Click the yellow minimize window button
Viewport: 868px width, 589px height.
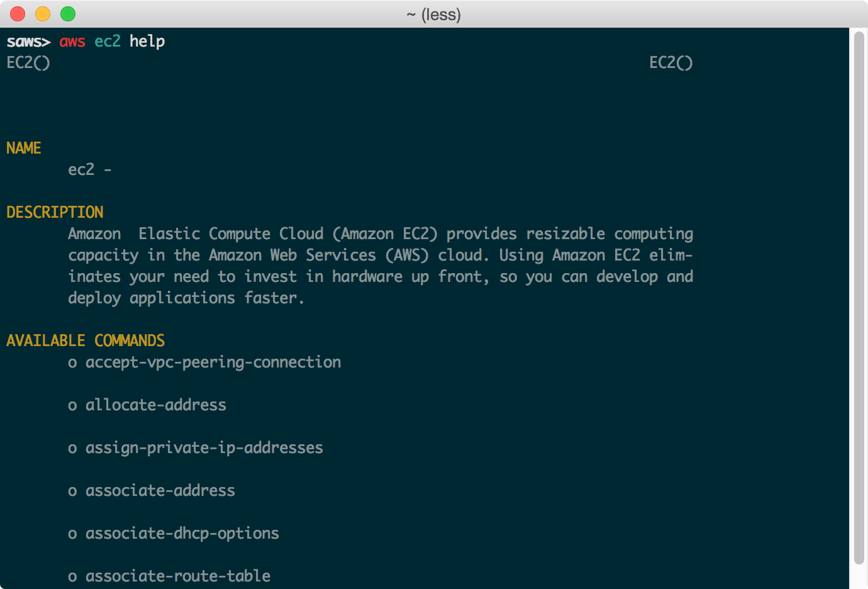point(43,14)
